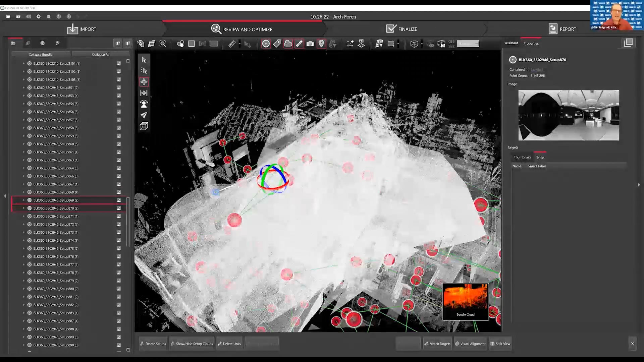The image size is (644, 362).
Task: Toggle visibility for BLK360_3502946_Setup851
Action: click(x=119, y=87)
